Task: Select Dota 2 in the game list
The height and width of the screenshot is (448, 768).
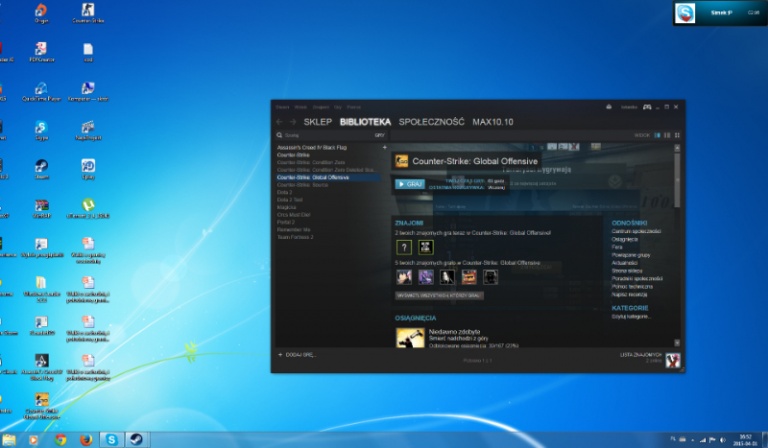Action: 285,191
